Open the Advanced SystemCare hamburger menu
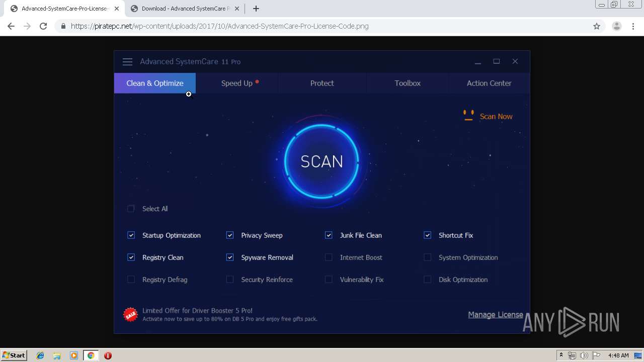This screenshot has height=362, width=644. pyautogui.click(x=127, y=61)
